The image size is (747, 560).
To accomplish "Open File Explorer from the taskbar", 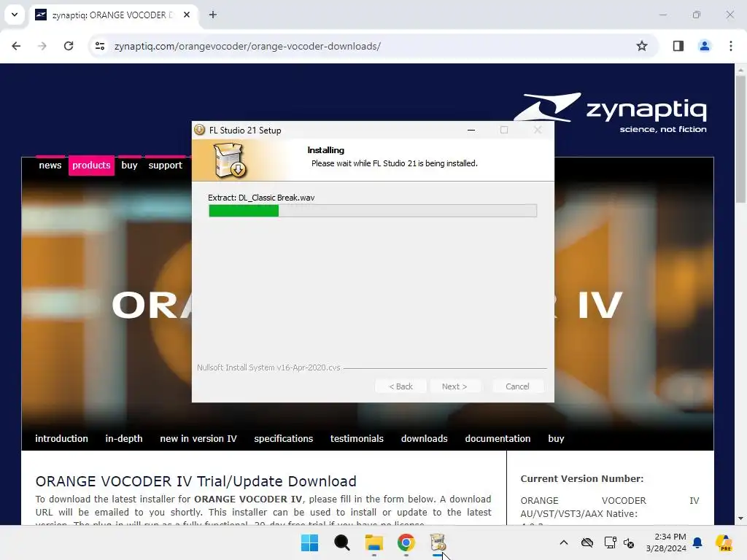I will click(374, 542).
